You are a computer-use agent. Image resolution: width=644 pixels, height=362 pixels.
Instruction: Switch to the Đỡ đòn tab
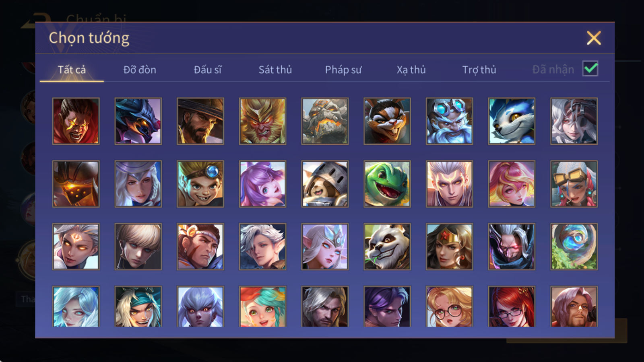point(140,70)
